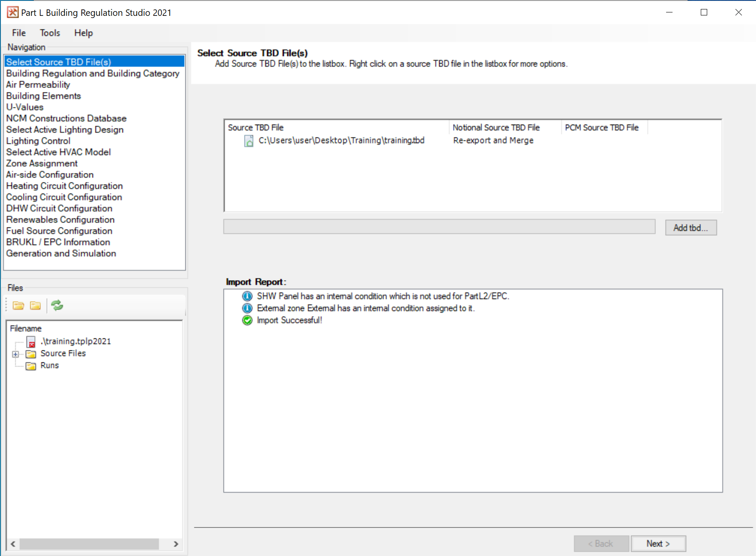The image size is (756, 556).
Task: Click the Next > button
Action: [658, 544]
